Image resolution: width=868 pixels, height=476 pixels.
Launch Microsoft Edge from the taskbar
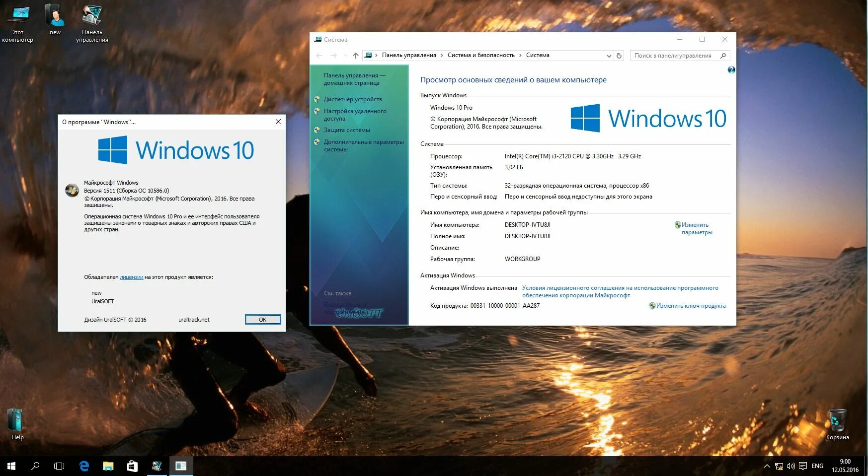click(x=84, y=466)
